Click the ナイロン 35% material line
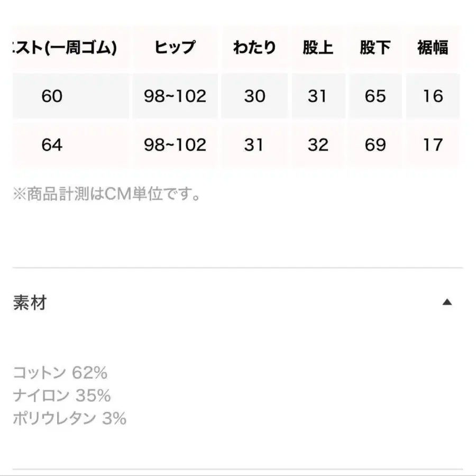 click(x=61, y=396)
